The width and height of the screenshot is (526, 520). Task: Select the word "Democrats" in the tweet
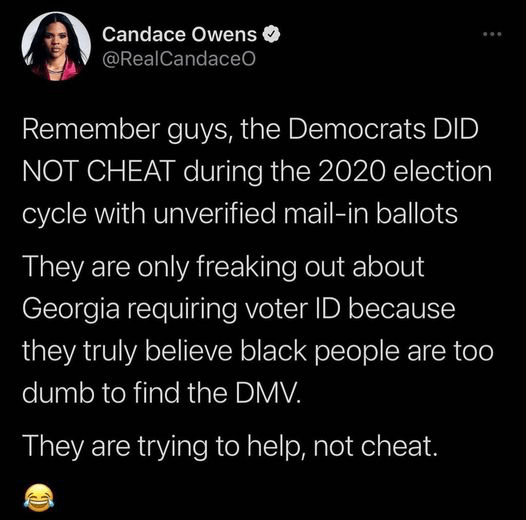pos(357,129)
